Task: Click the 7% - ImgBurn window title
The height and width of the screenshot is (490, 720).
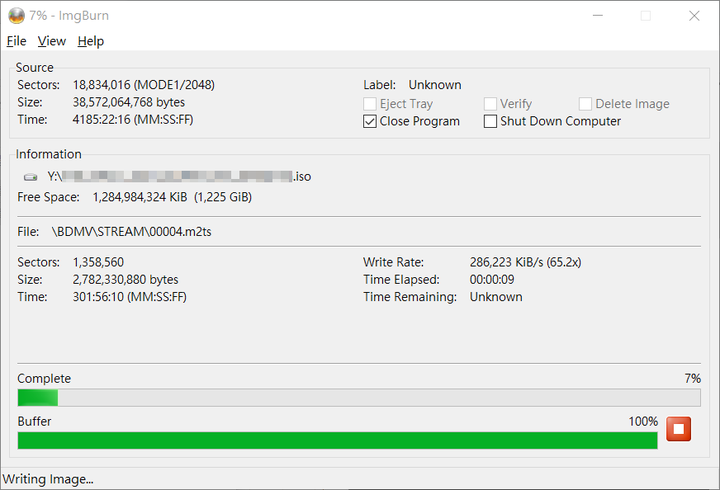Action: tap(69, 16)
